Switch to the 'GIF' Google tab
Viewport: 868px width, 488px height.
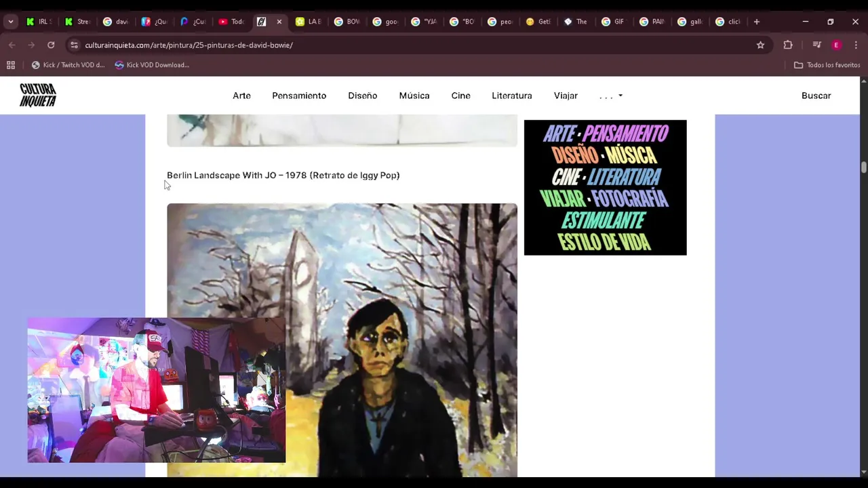tap(614, 22)
